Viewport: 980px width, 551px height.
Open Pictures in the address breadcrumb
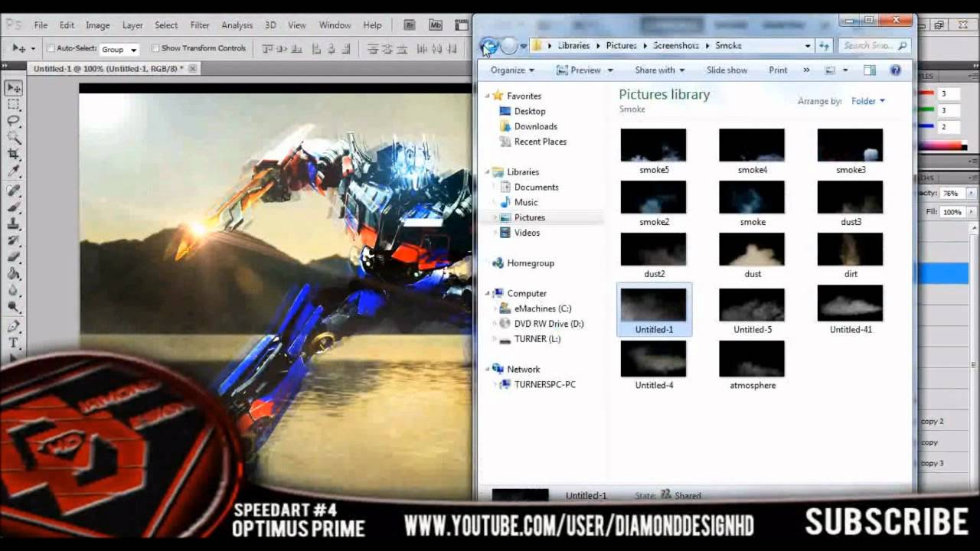621,45
